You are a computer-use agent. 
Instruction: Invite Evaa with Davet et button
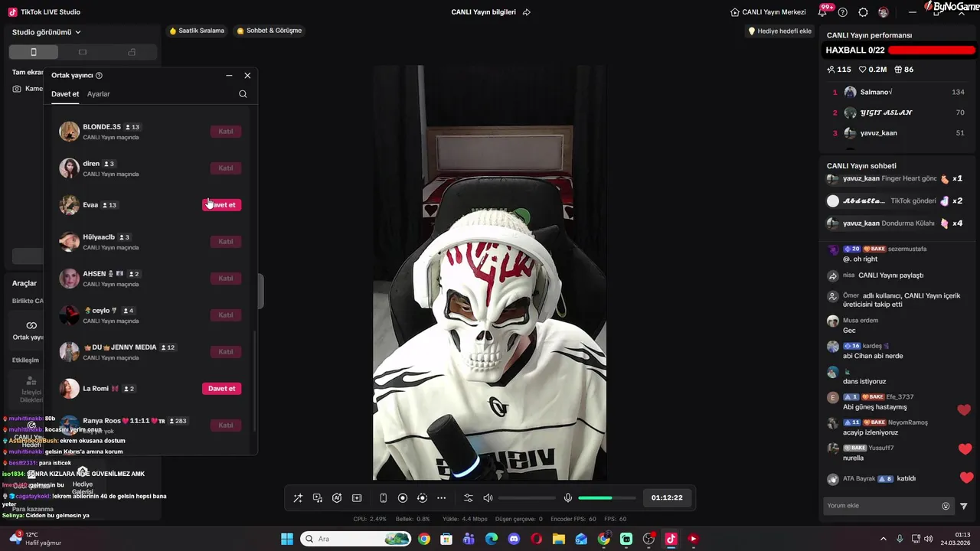pyautogui.click(x=221, y=205)
